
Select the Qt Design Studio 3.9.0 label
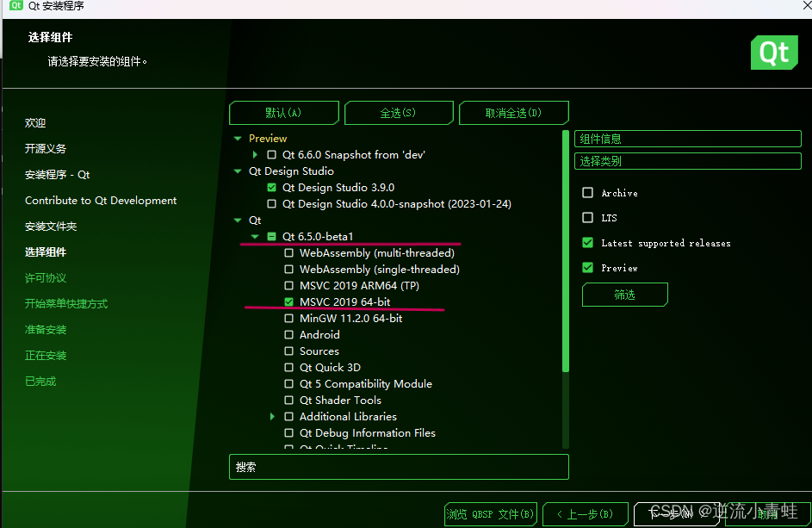(x=338, y=187)
